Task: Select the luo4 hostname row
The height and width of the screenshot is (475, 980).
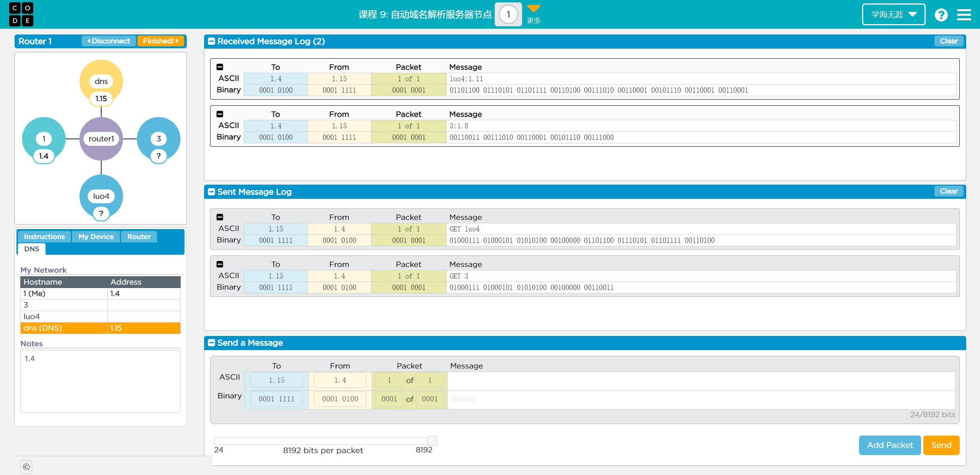Action: coord(100,316)
